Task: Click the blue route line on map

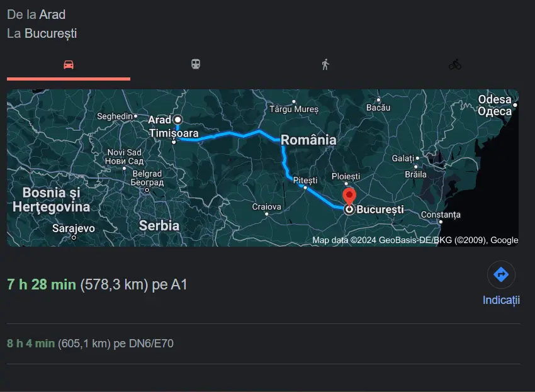Action: (244, 135)
